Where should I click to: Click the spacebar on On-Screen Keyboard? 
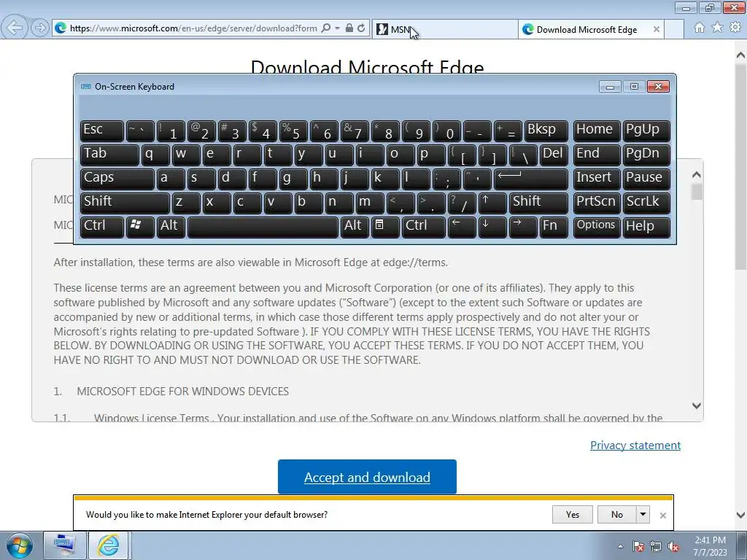click(263, 227)
